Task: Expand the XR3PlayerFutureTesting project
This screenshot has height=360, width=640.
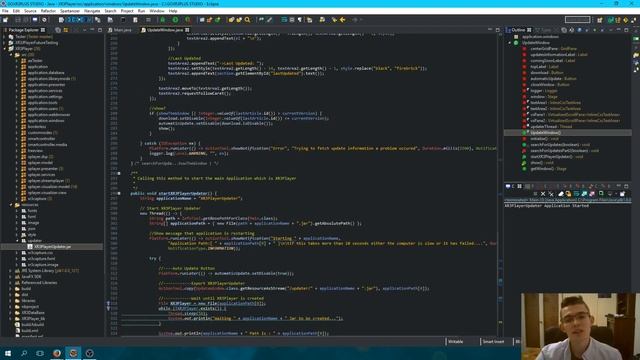Action: click(x=4, y=42)
